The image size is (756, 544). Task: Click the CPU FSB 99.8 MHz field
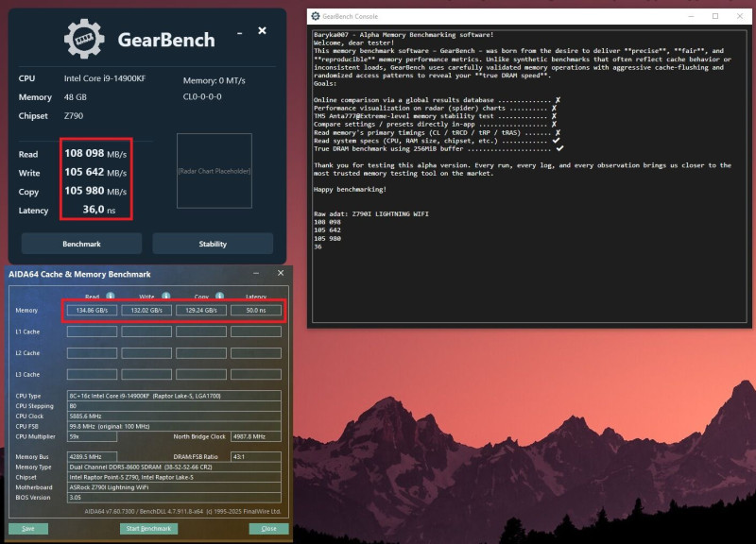[174, 427]
